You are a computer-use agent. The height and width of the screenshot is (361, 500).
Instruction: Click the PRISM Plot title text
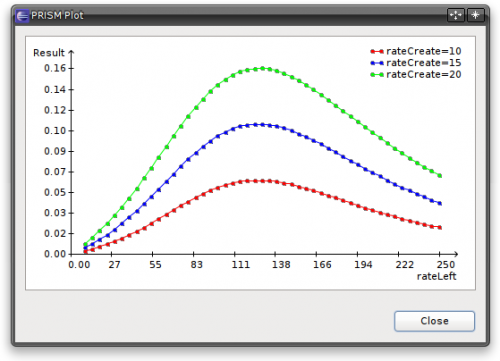coord(57,15)
